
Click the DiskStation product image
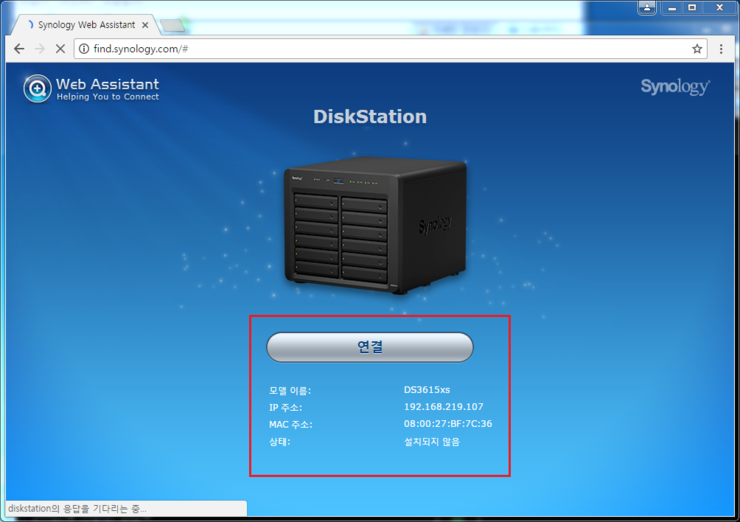375,226
